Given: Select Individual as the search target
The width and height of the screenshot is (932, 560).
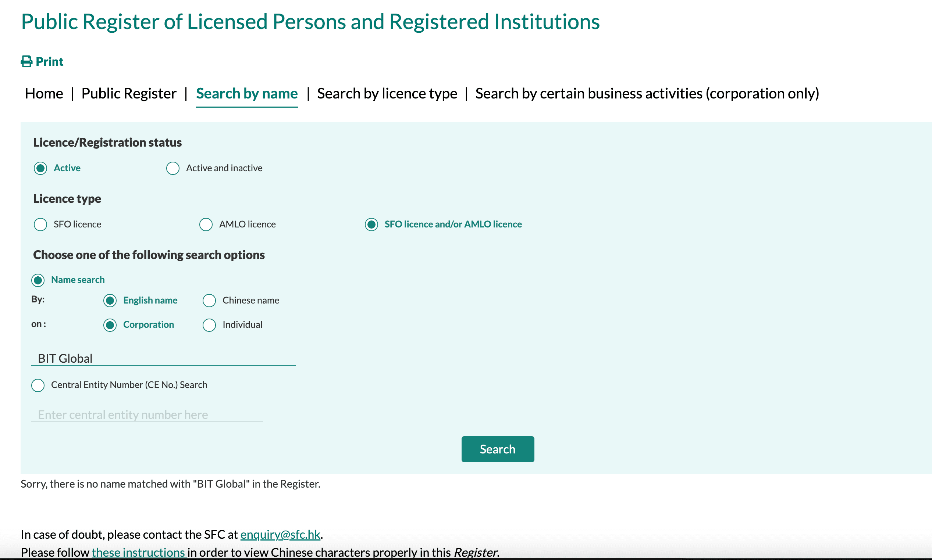Looking at the screenshot, I should 209,325.
